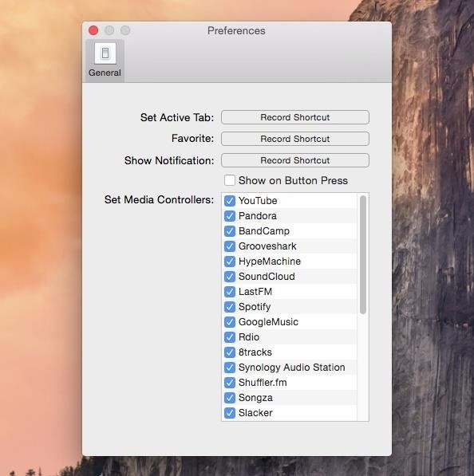This screenshot has height=476, width=474.
Task: Disable SoundCloud controller checkbox
Action: [230, 277]
